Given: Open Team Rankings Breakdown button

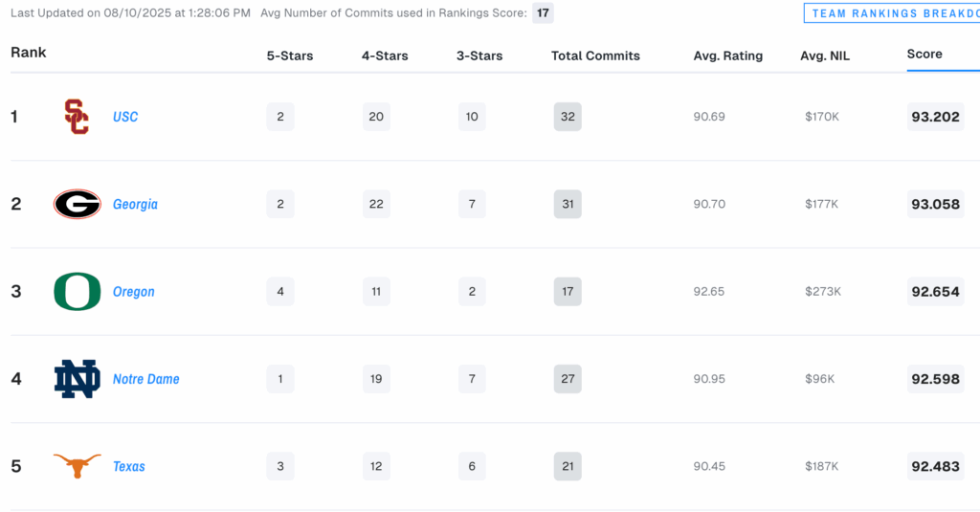Looking at the screenshot, I should tap(892, 13).
